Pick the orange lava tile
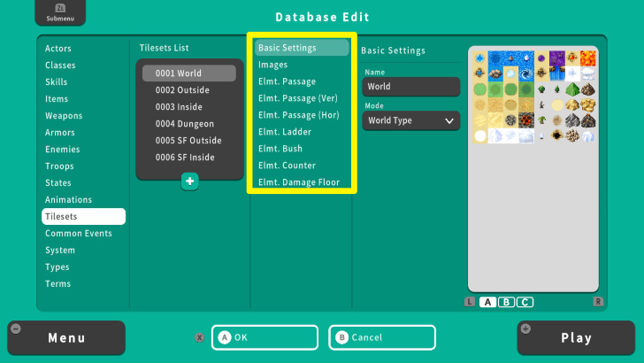The width and height of the screenshot is (644, 363). (x=588, y=58)
